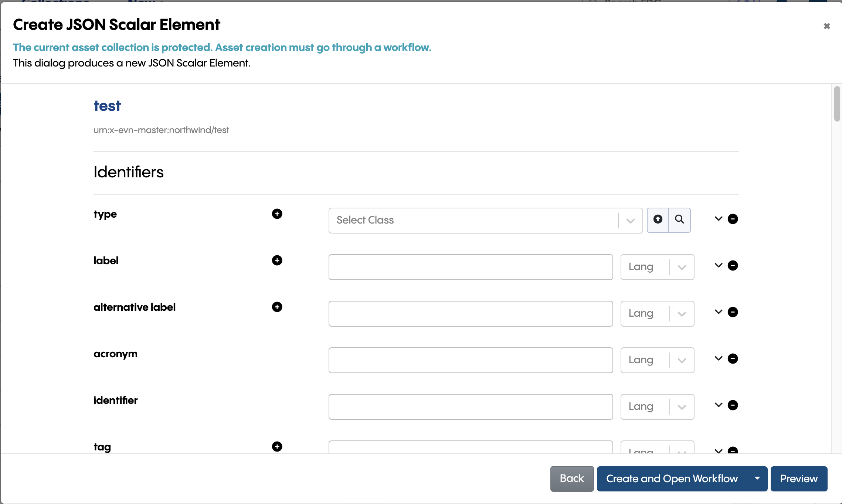The width and height of the screenshot is (842, 504).
Task: Open Create and Open Workflow split arrow
Action: pos(757,479)
